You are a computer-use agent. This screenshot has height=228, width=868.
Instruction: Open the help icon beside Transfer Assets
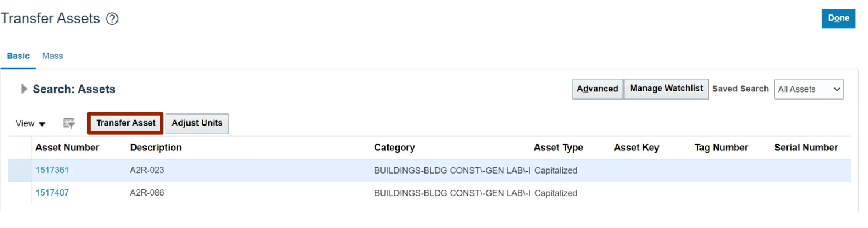112,19
